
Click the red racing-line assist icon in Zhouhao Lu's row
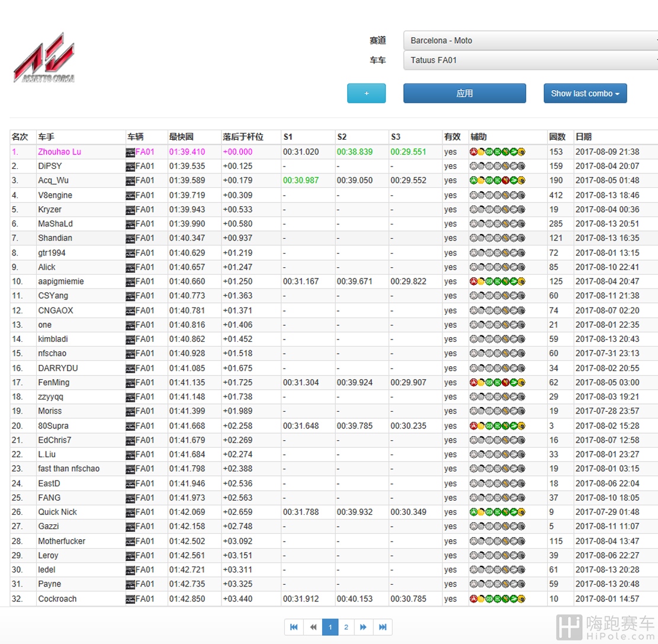473,152
